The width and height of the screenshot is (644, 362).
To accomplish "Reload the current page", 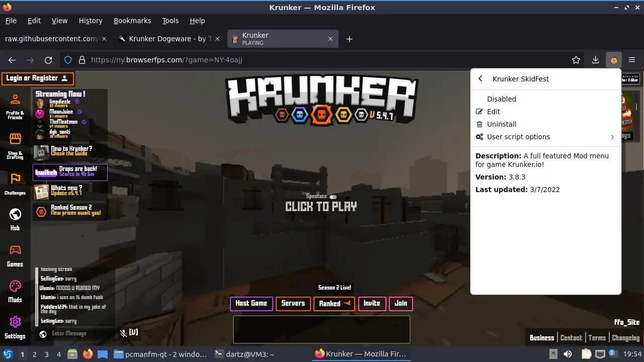I will (x=48, y=60).
